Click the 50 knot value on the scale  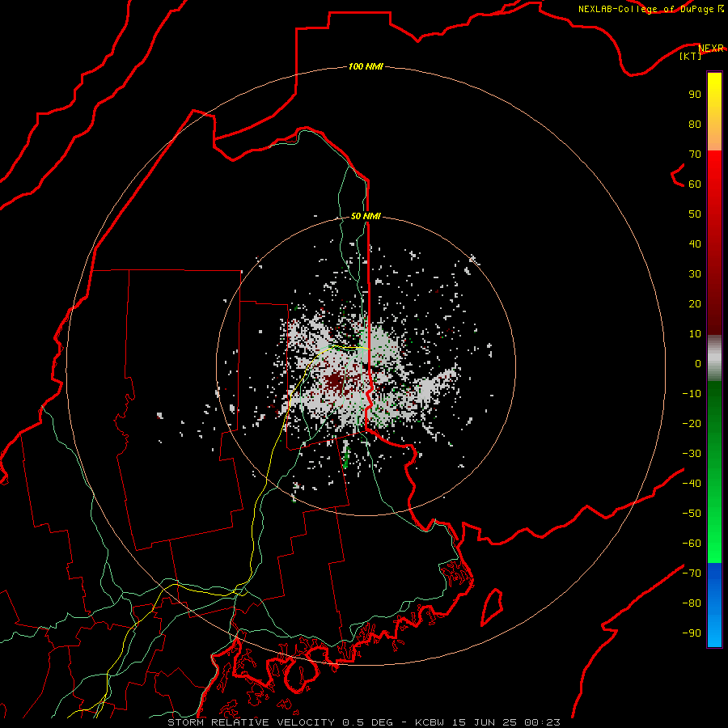695,214
